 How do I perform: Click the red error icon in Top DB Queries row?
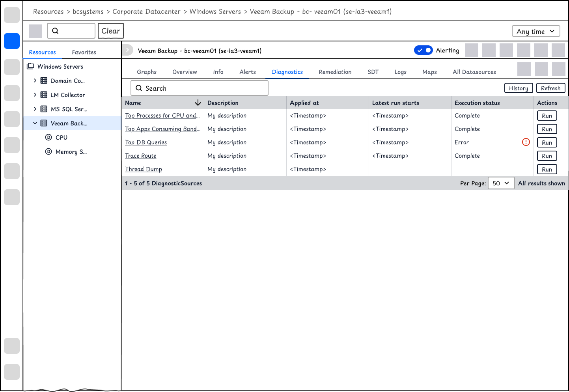coord(526,142)
